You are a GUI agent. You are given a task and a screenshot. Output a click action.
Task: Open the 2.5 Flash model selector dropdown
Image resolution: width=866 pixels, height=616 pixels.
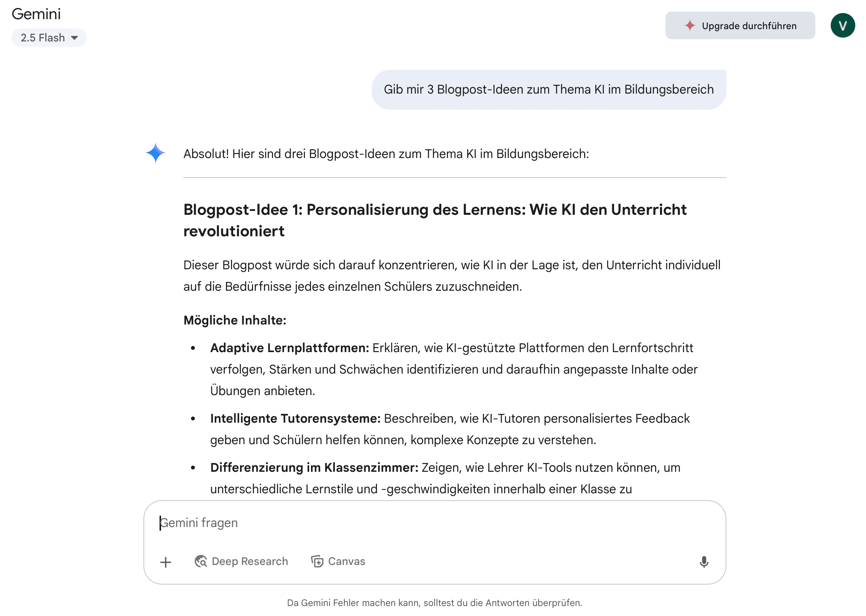(49, 38)
